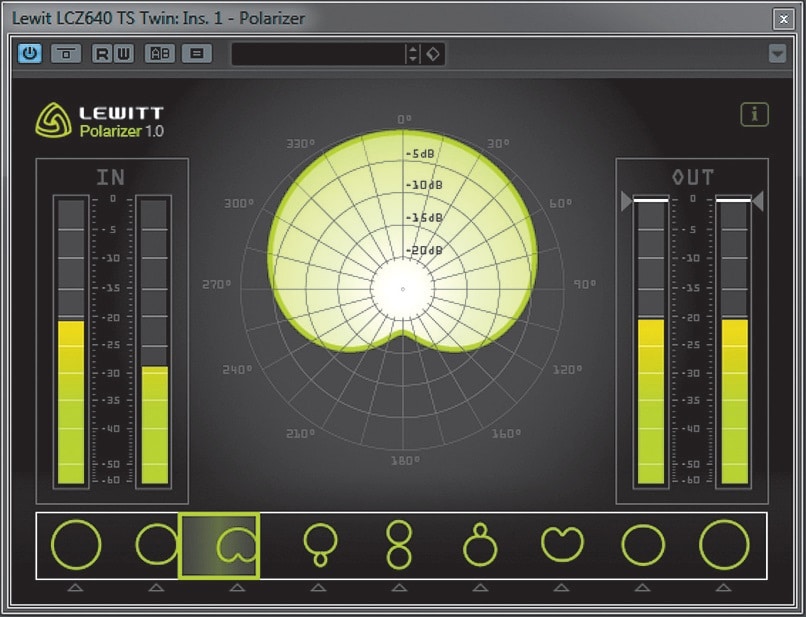Click the right OUT meter gain handle
Viewport: 806px width, 617px height.
click(758, 201)
